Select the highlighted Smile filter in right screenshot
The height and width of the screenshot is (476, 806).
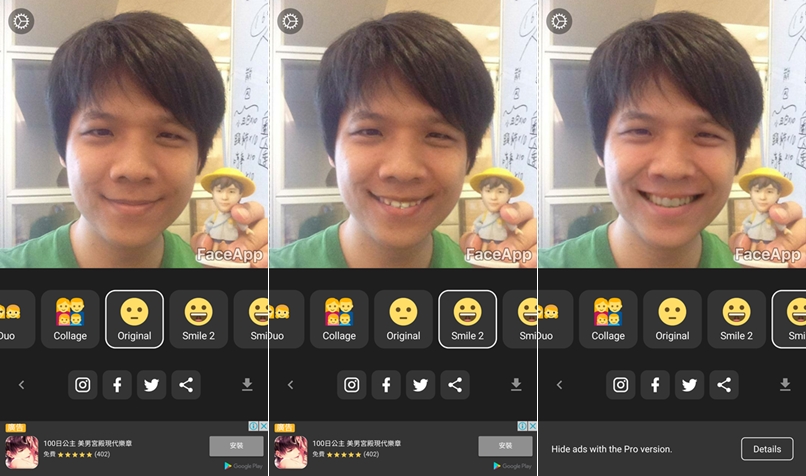(x=789, y=319)
